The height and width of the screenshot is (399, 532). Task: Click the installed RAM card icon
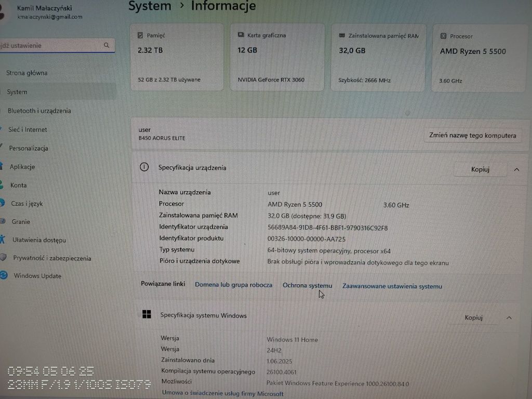[x=342, y=35]
